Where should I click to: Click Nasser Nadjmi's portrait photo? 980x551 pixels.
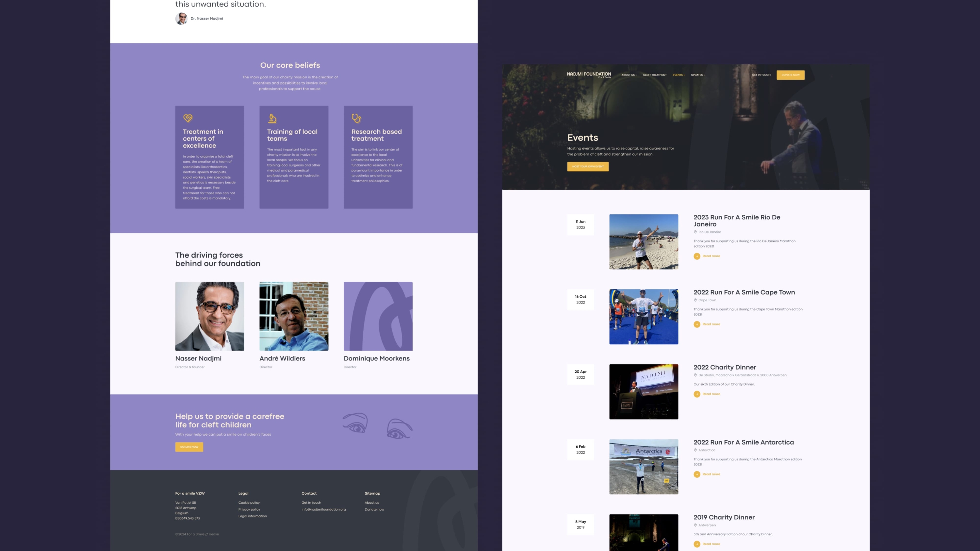210,316
